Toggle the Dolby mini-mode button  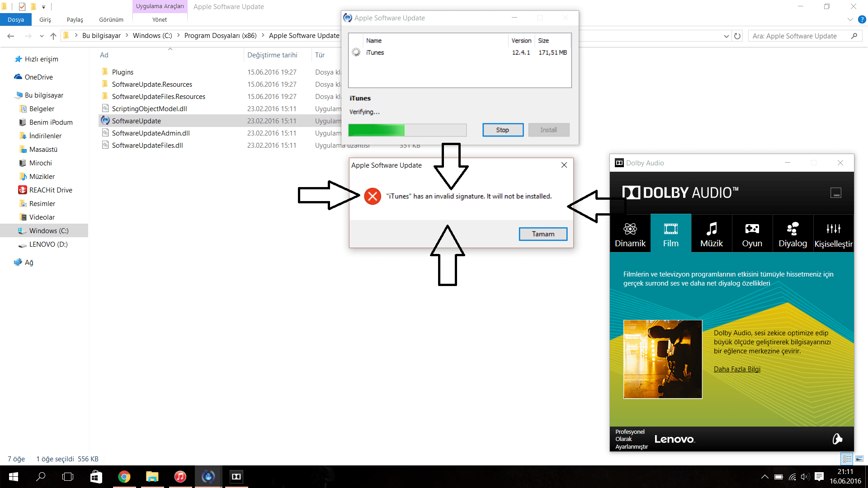click(x=835, y=193)
